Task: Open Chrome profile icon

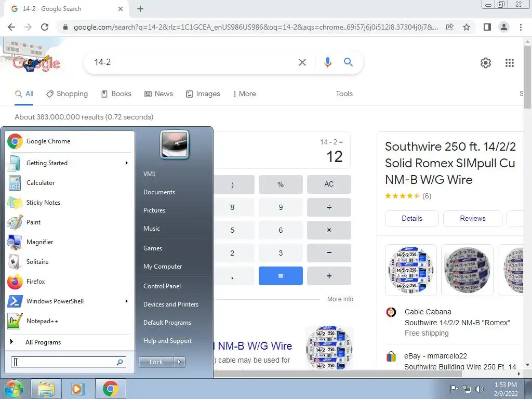Action: (504, 27)
